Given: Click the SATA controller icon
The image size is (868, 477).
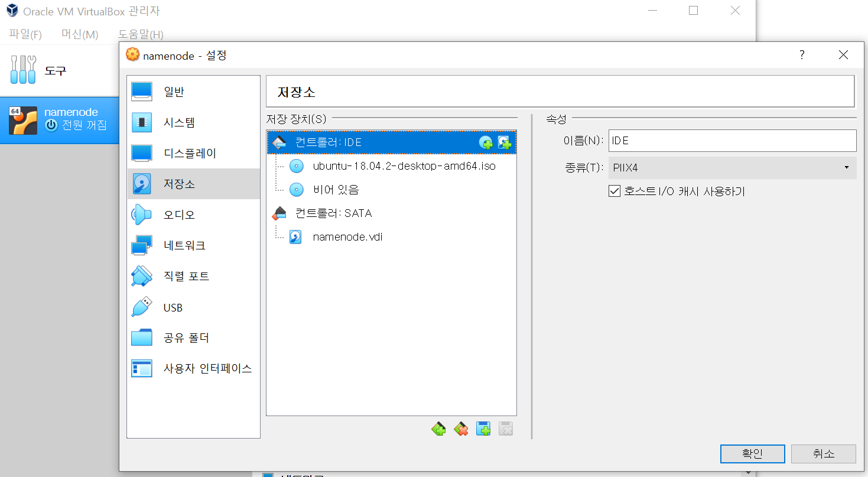Looking at the screenshot, I should [279, 213].
